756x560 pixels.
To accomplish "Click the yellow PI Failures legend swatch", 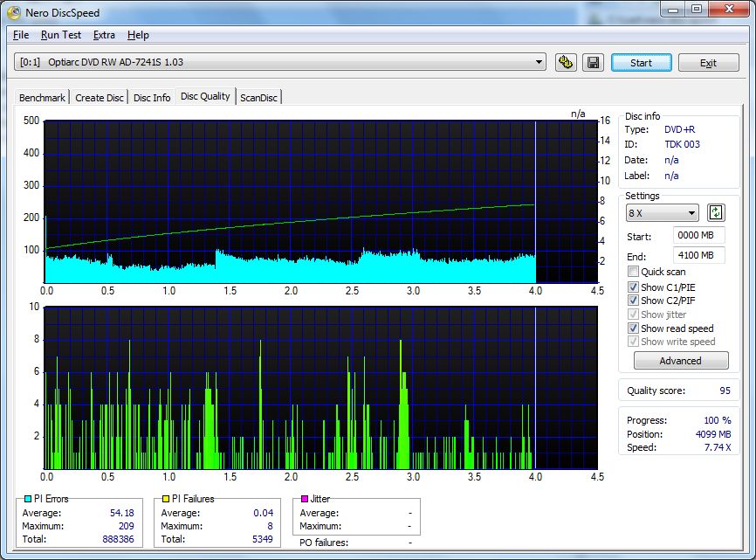I will click(166, 499).
